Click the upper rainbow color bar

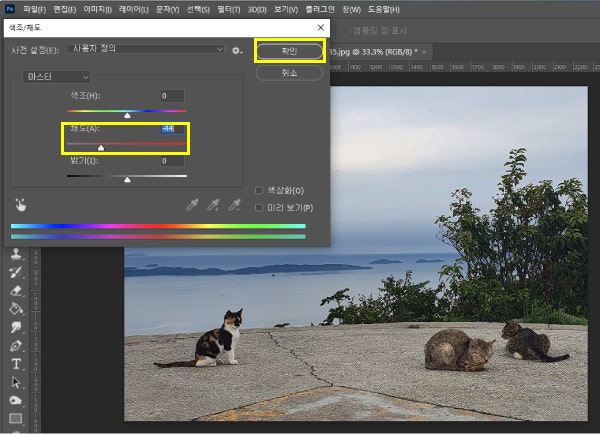[x=158, y=226]
